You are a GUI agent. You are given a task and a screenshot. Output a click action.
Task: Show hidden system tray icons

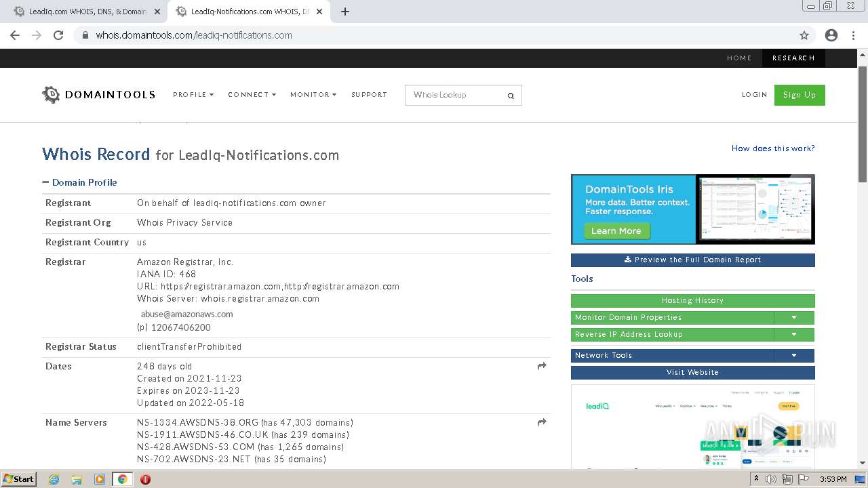(756, 479)
